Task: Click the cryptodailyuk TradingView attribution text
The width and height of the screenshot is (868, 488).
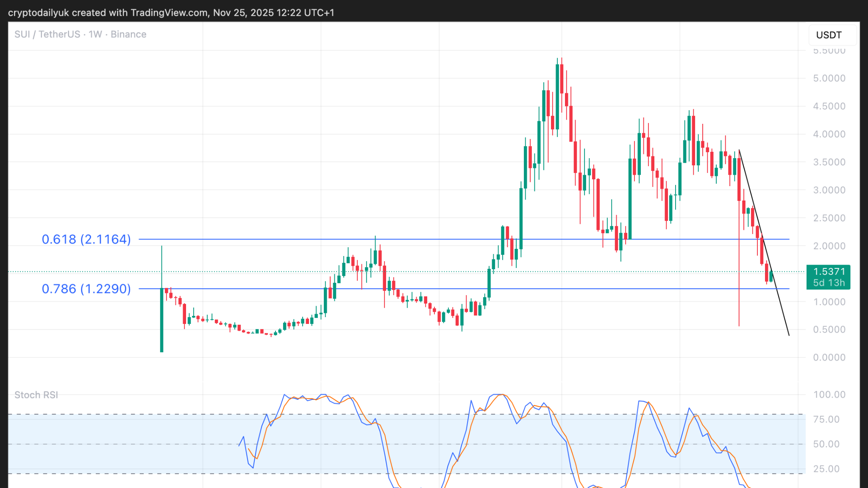Action: [x=171, y=13]
